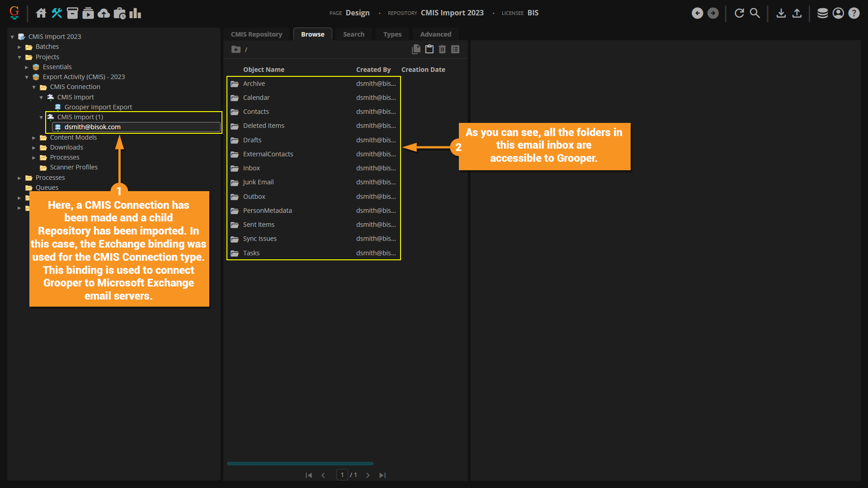Open the Inbox folder in list
868x488 pixels.
(251, 168)
